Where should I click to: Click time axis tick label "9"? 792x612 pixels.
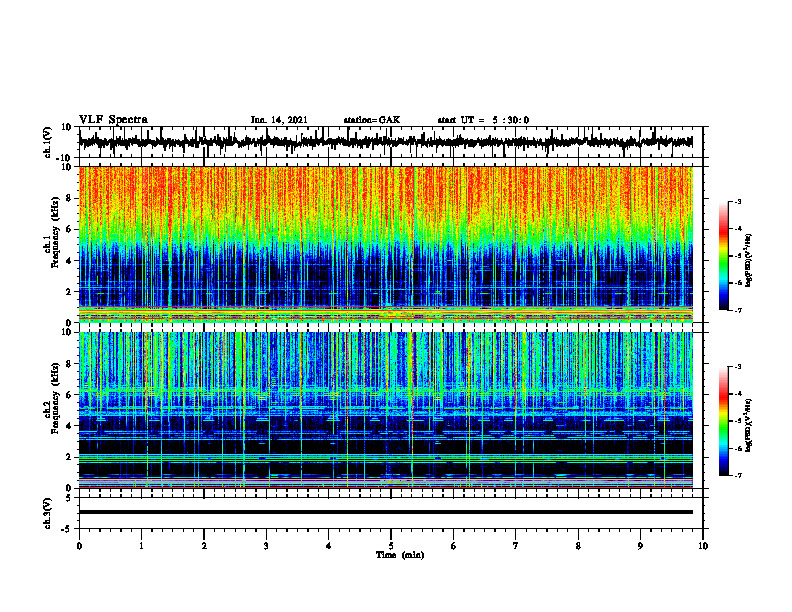(x=640, y=546)
